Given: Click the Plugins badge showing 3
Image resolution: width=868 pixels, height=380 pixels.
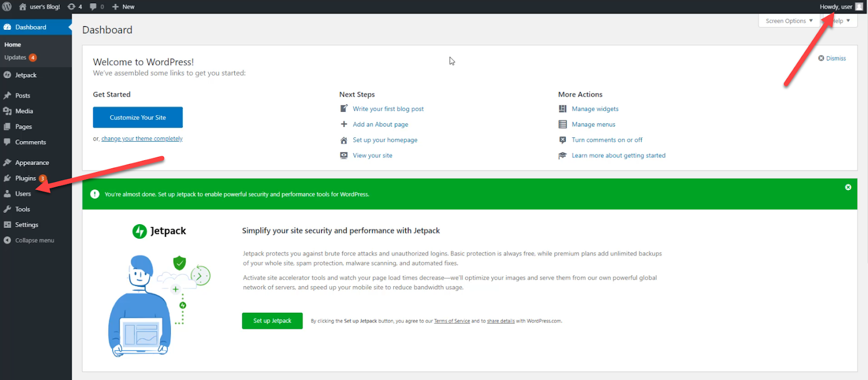Looking at the screenshot, I should coord(42,179).
